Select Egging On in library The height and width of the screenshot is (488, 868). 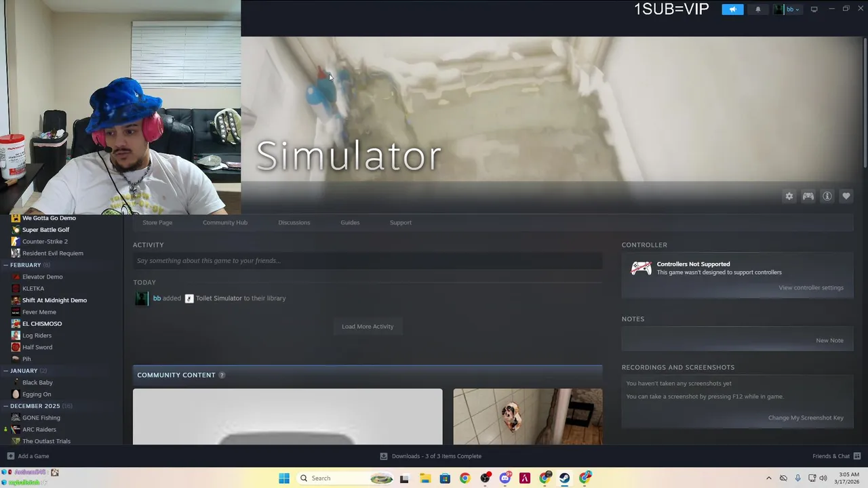point(37,394)
